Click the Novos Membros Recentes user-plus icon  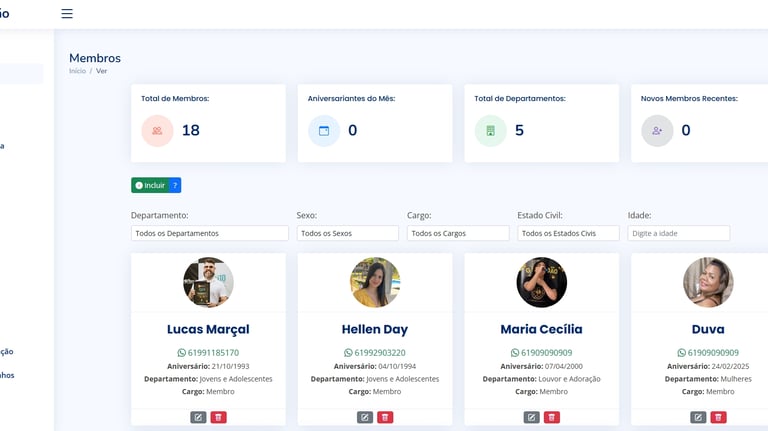(x=657, y=131)
